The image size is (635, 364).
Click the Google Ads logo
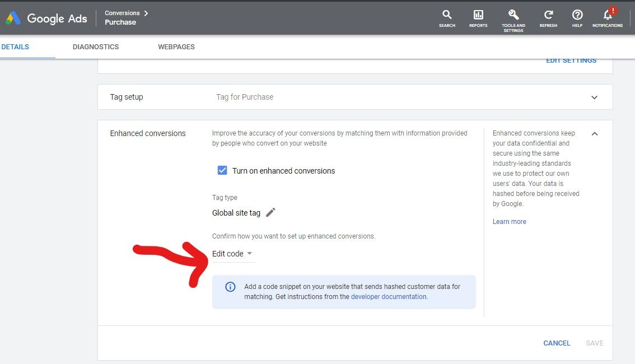pyautogui.click(x=46, y=18)
